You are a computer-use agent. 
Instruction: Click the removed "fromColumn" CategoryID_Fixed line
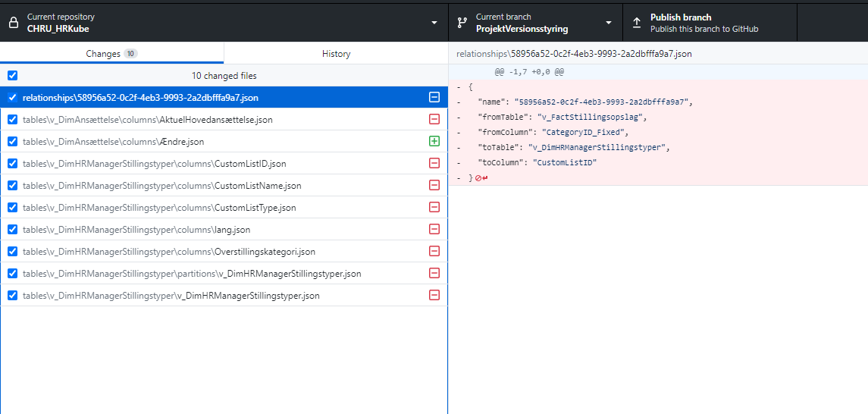pyautogui.click(x=658, y=133)
